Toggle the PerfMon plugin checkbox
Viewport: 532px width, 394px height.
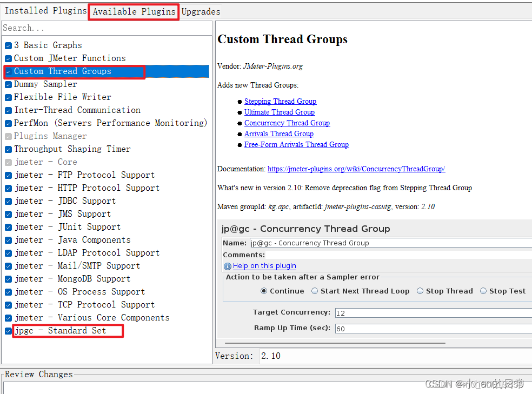point(9,123)
